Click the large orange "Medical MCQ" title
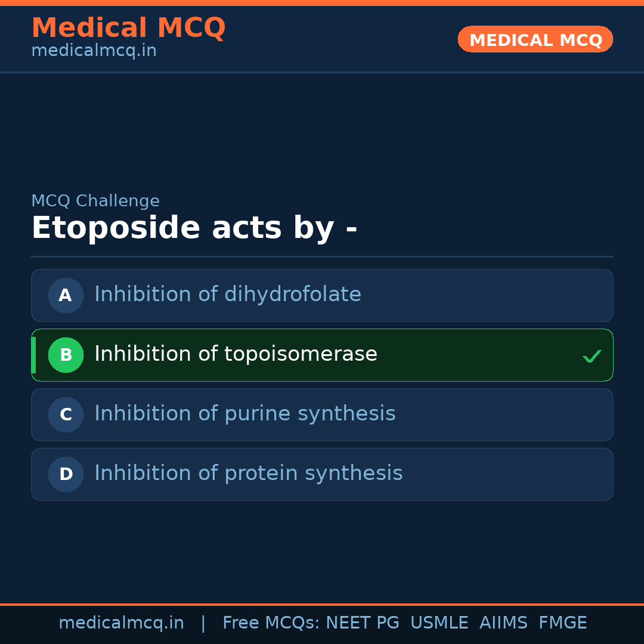Screen dimensions: 644x644 point(128,28)
